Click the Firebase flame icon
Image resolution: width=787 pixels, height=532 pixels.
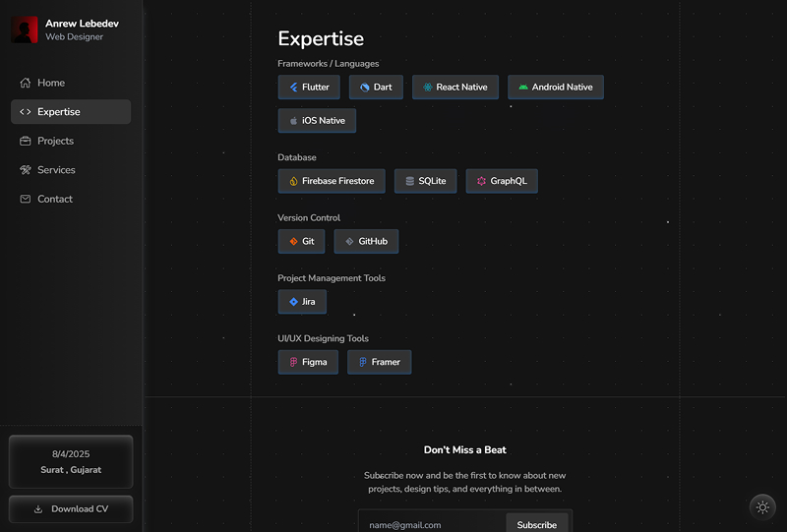coord(293,181)
